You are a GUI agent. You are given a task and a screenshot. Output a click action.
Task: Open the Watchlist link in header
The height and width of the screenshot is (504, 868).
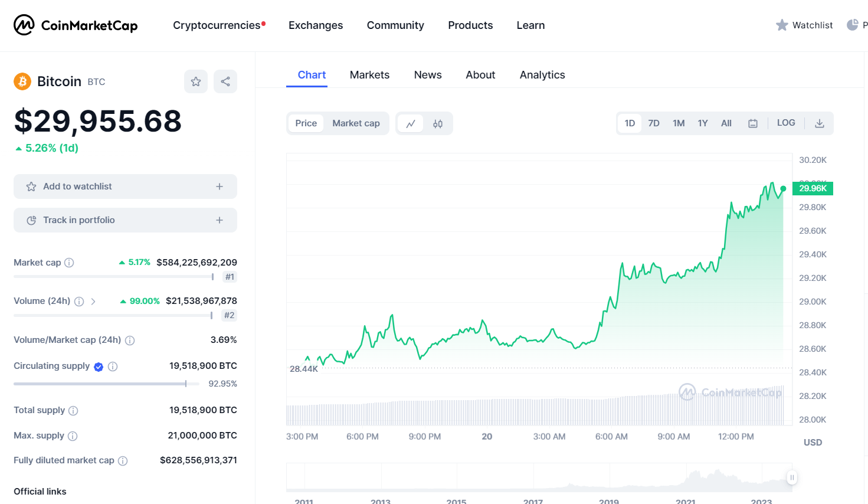point(813,25)
